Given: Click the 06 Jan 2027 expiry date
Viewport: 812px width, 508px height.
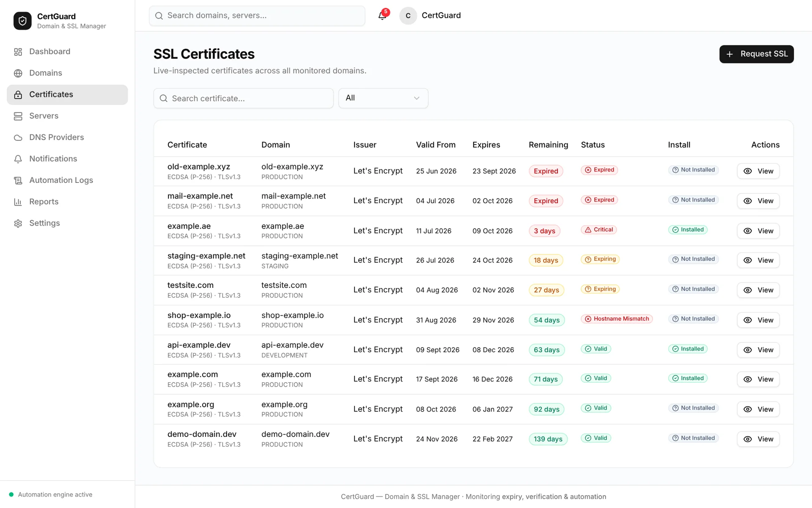Looking at the screenshot, I should [x=492, y=409].
